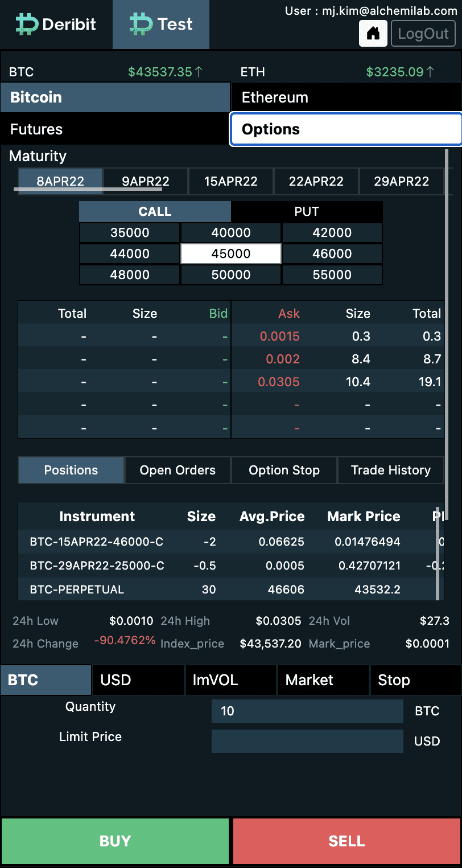
Task: Show the Trade History tab
Action: point(391,470)
